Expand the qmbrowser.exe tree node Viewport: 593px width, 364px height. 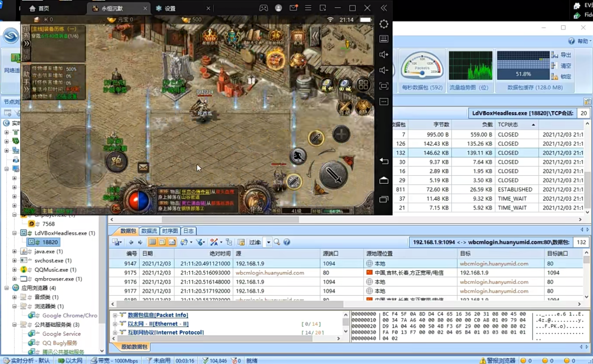tap(14, 279)
